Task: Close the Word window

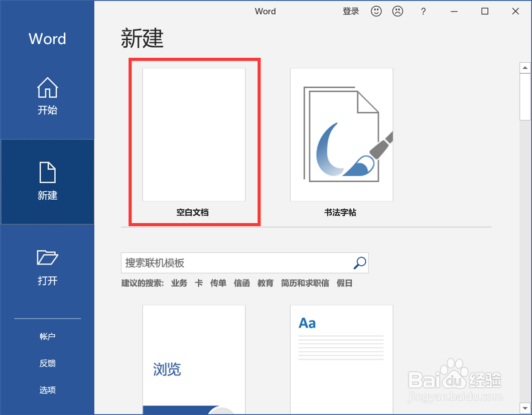Action: pyautogui.click(x=515, y=11)
